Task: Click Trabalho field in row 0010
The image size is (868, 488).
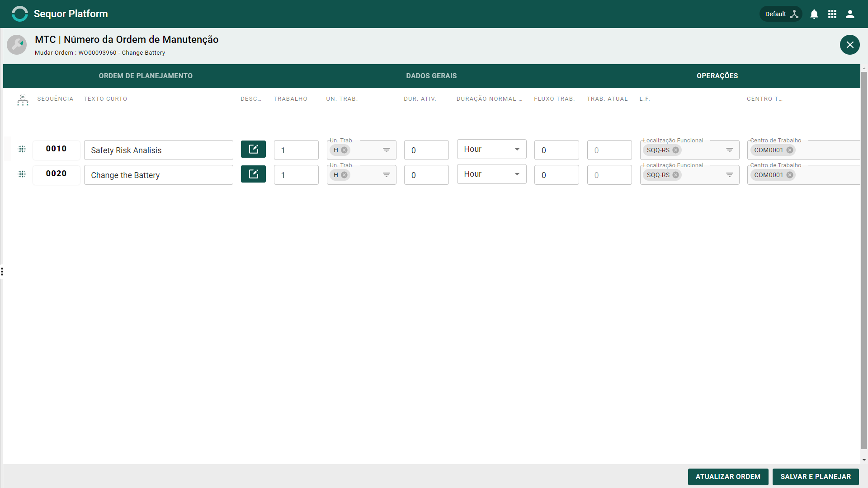Action: (x=296, y=150)
